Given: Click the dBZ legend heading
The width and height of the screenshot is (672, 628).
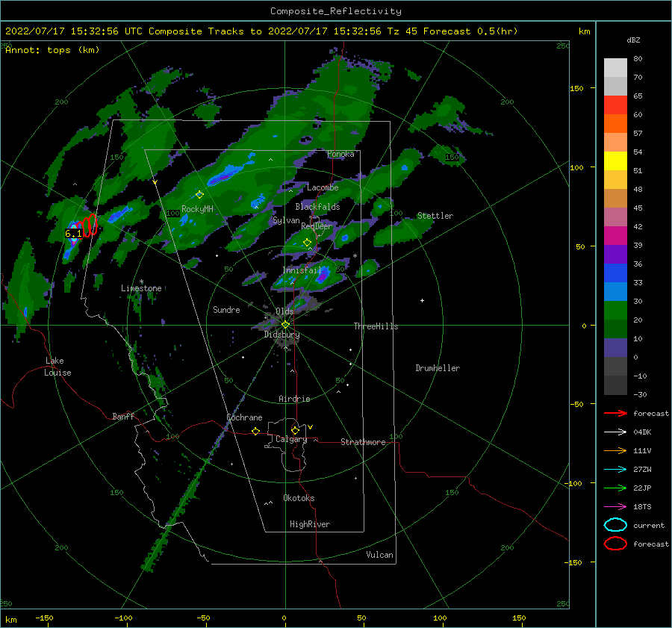Looking at the screenshot, I should (633, 40).
